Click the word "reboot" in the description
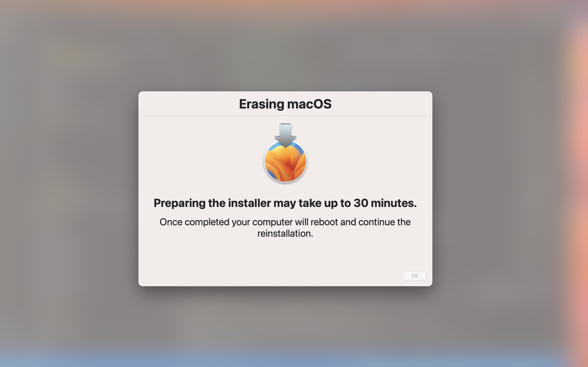 [324, 222]
